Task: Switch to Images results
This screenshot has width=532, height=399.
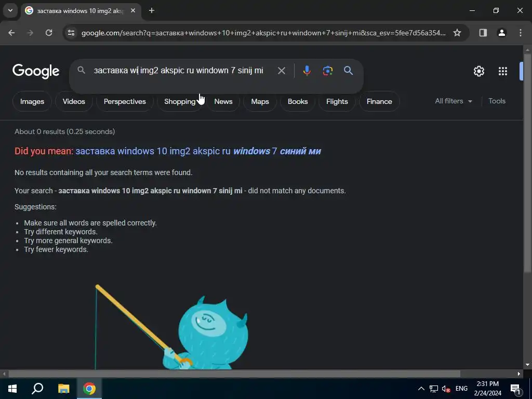Action: tap(32, 101)
